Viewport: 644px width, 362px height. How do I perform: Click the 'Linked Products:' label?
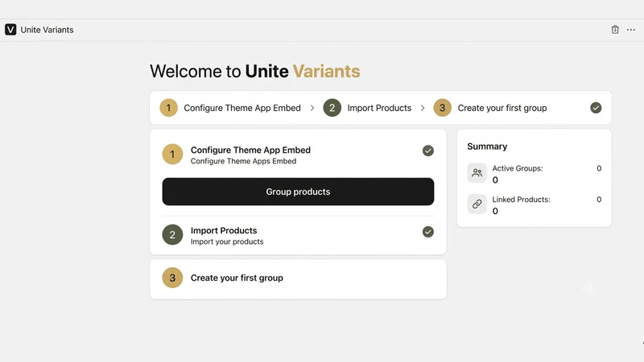[x=521, y=200]
